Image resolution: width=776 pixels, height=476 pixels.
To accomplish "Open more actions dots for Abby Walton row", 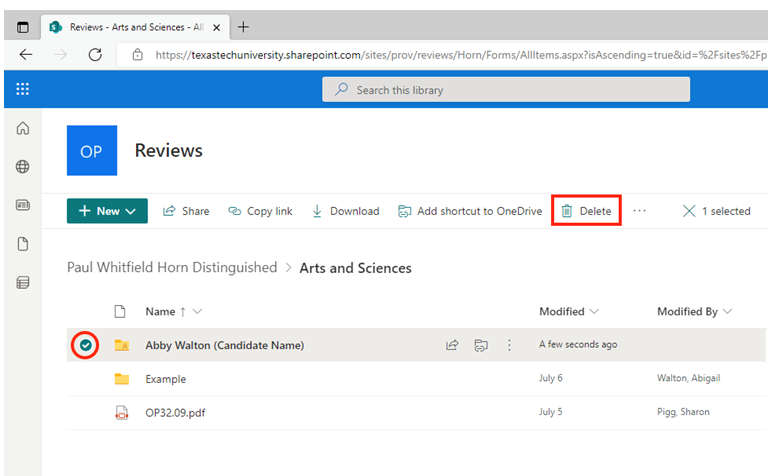I will 509,345.
